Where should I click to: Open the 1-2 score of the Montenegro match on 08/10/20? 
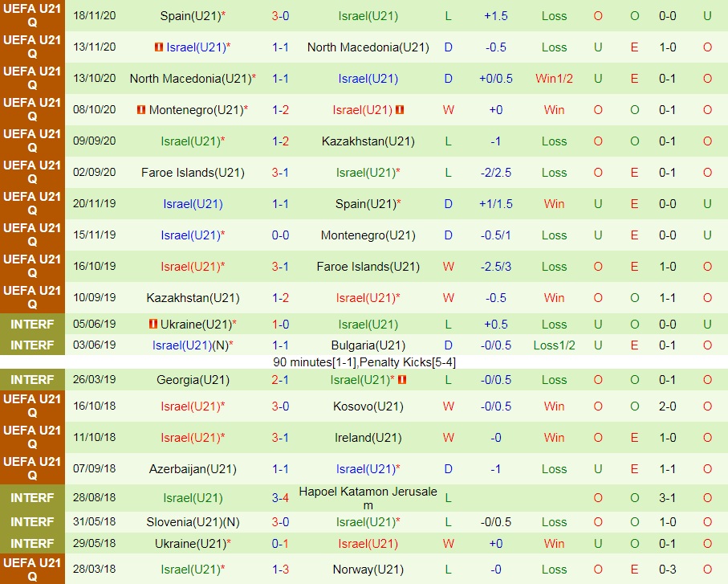click(x=280, y=109)
